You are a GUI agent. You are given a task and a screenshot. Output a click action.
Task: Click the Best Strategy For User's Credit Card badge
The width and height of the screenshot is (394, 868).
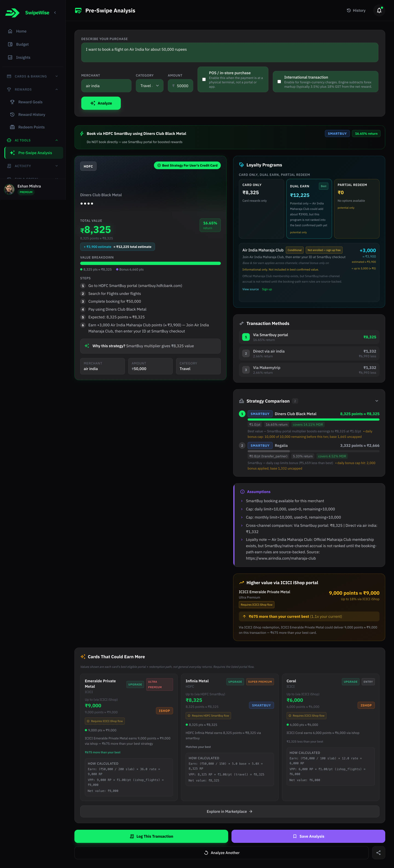point(187,165)
